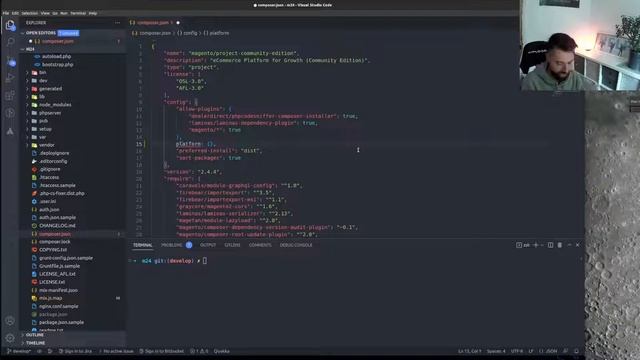
Task: Click UTF-8 encoding in status bar
Action: 517,351
